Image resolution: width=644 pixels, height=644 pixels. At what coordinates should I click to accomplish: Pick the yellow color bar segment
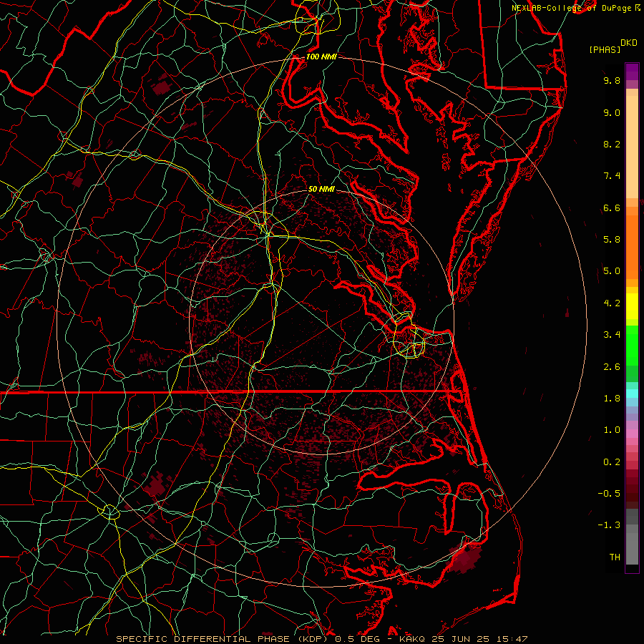(x=632, y=306)
